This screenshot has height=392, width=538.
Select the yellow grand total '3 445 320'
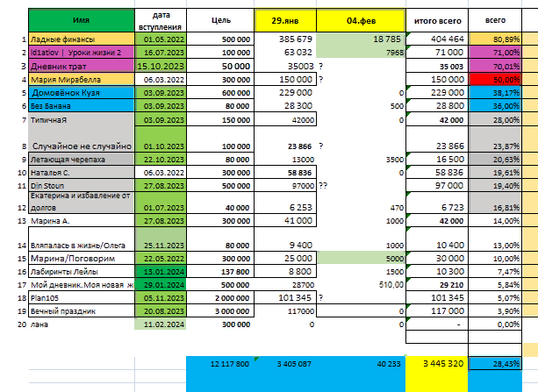pyautogui.click(x=437, y=364)
